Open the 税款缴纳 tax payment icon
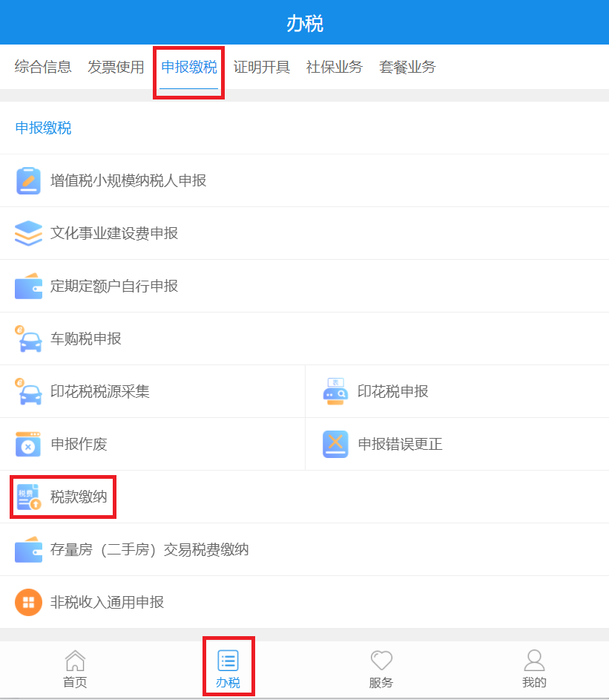 coord(28,497)
